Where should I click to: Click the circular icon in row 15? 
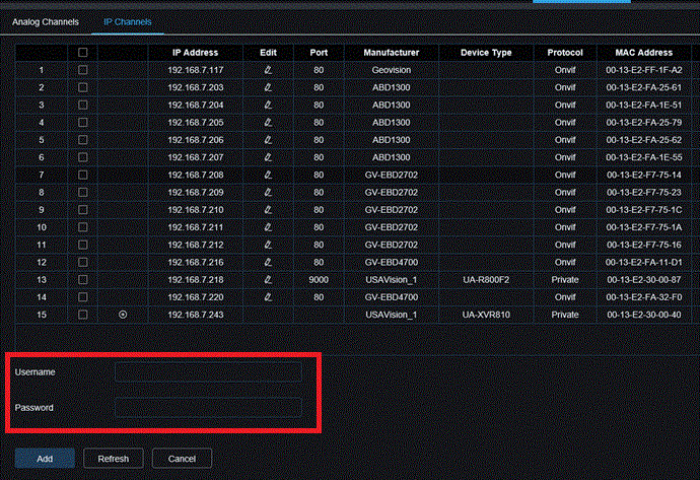pyautogui.click(x=123, y=314)
